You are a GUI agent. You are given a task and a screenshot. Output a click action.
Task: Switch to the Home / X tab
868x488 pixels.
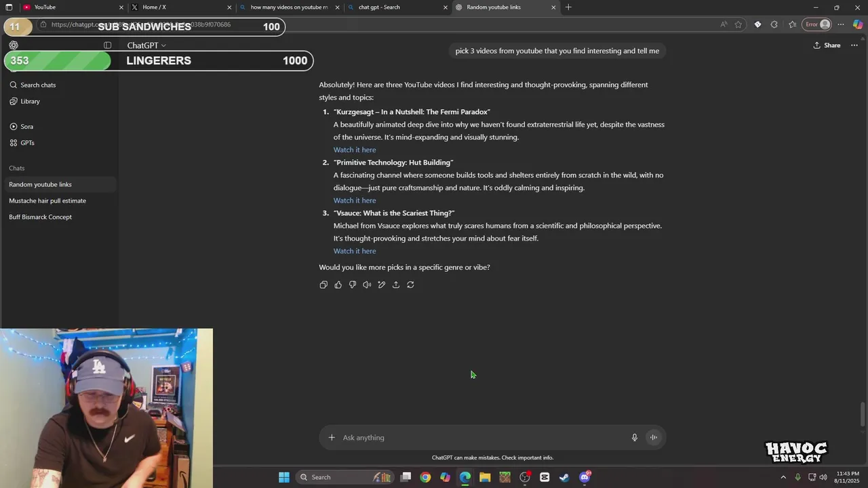(x=181, y=7)
